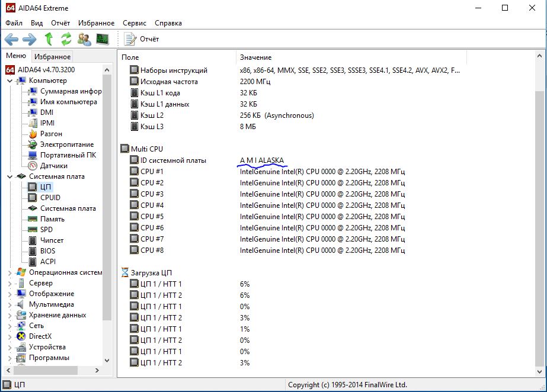
Task: Open the Отчёт menu in the menu bar
Action: click(60, 23)
